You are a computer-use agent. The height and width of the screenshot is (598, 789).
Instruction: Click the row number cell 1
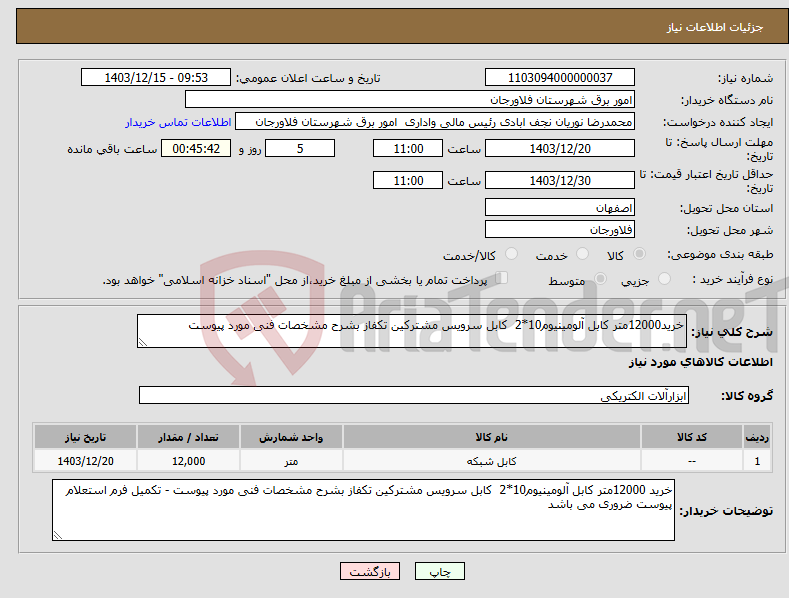(757, 461)
